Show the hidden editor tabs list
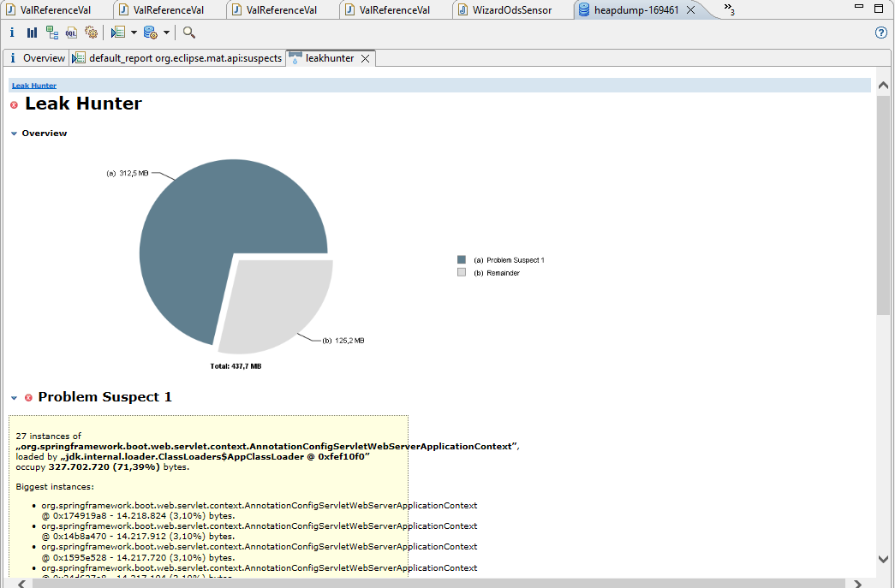Screen dimensions: 895x588 729,9
